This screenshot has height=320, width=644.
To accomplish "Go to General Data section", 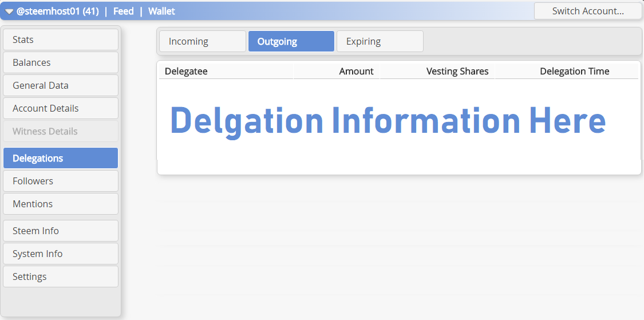I will click(61, 85).
